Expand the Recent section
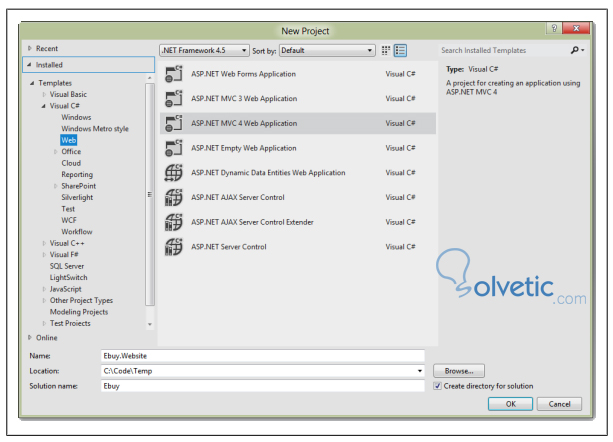 [30, 48]
